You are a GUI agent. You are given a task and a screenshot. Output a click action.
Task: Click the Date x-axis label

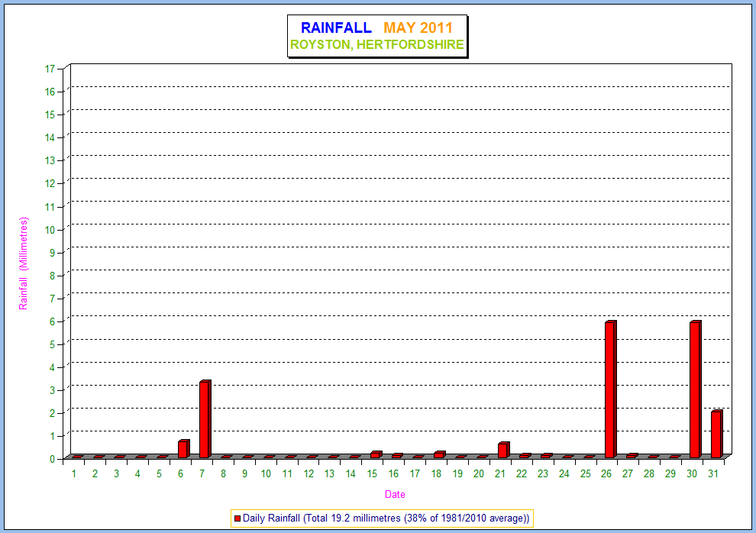tap(395, 494)
